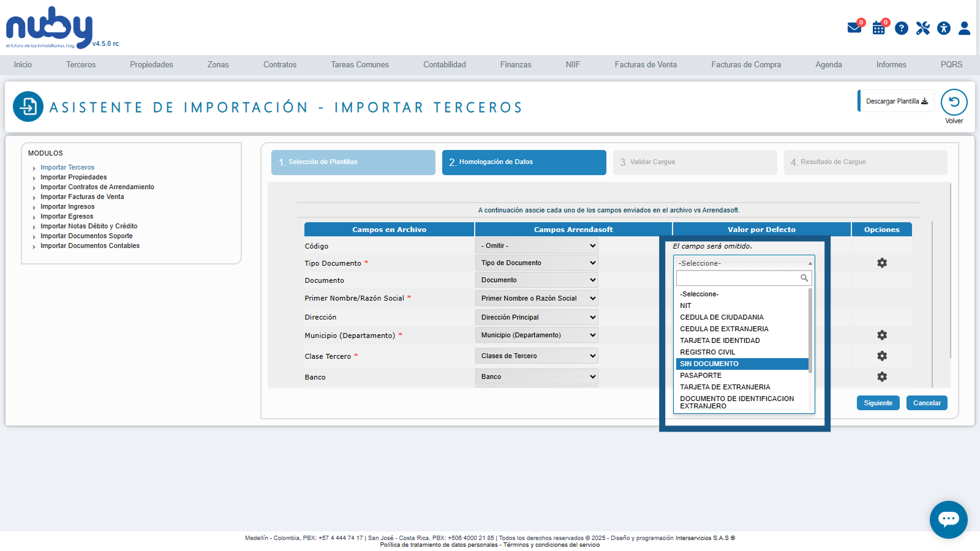Select step 2 Homologación de Datos

click(524, 162)
